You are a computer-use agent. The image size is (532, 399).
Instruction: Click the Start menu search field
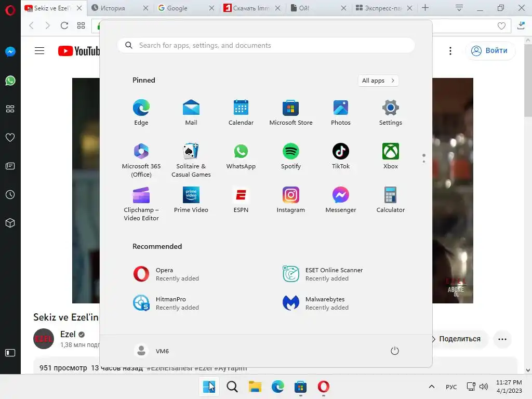(265, 46)
